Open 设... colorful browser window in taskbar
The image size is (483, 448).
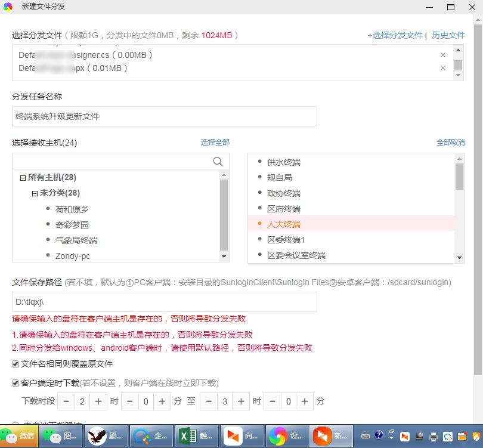point(287,435)
